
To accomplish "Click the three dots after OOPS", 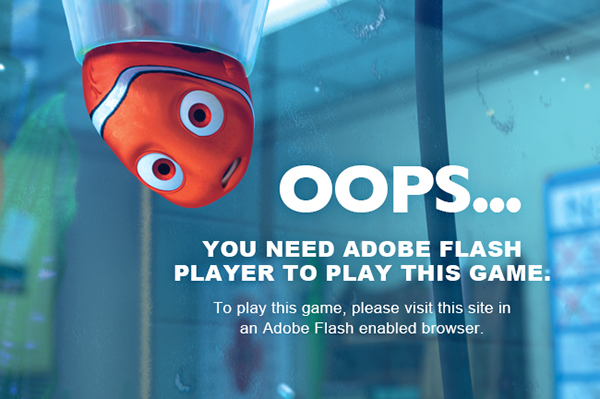I will [497, 204].
